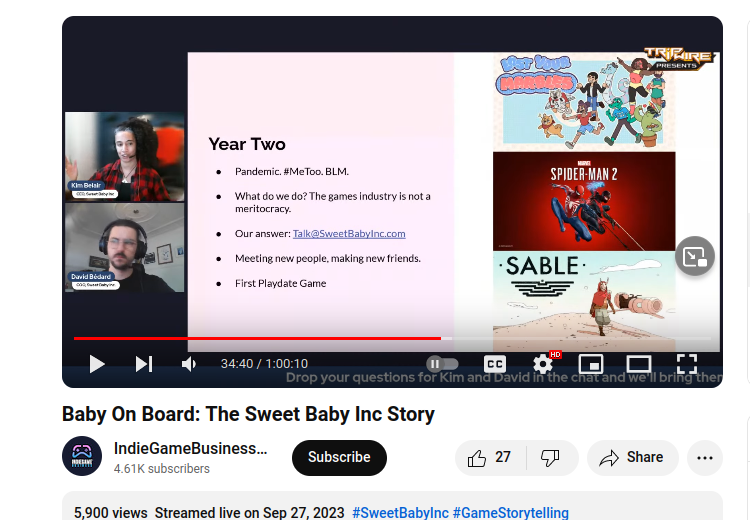Screen dimensions: 750x520
Task: Click the 4.61K subscribers text
Action: (162, 469)
